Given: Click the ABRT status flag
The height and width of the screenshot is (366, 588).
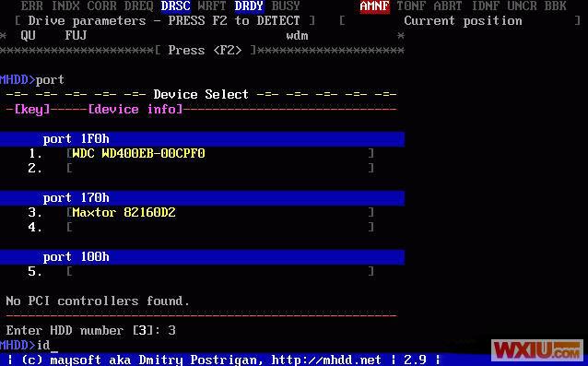Looking at the screenshot, I should click(x=448, y=6).
